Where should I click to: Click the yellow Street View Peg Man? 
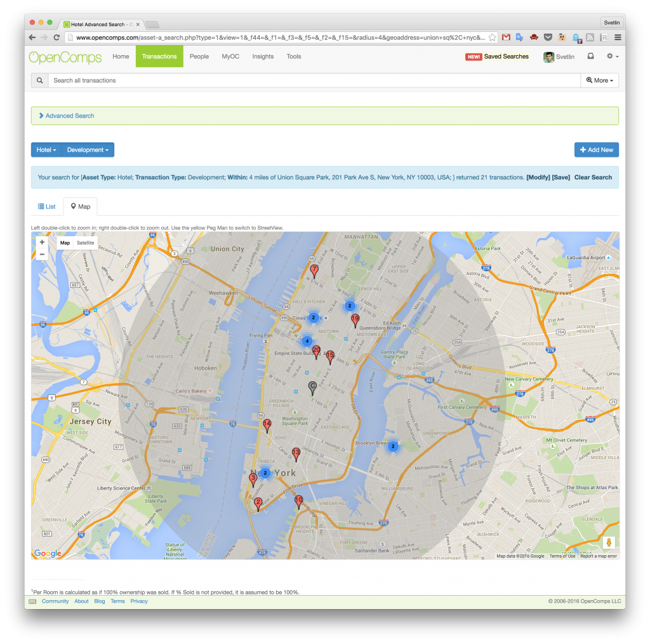(x=609, y=542)
